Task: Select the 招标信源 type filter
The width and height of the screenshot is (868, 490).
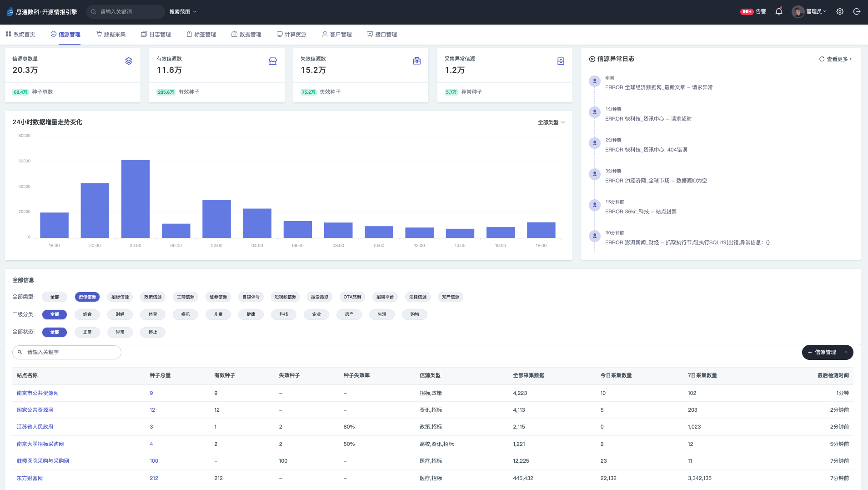Action: tap(120, 297)
